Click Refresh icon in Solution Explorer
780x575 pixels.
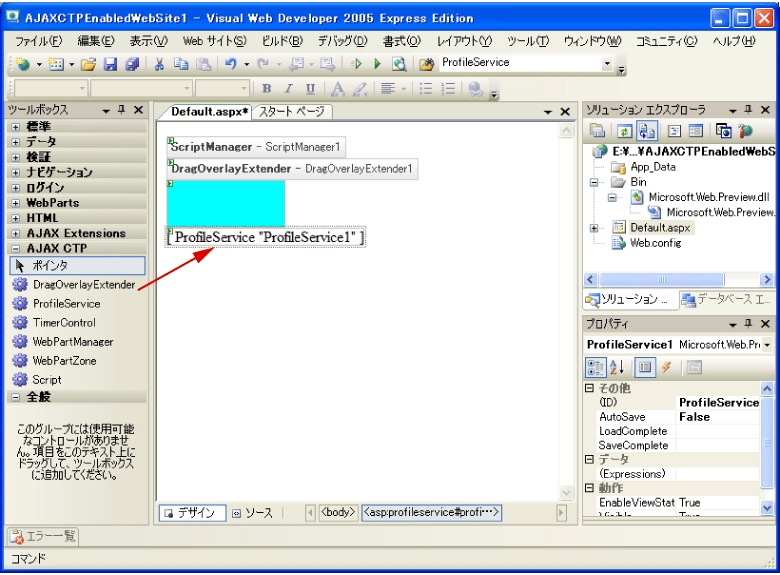coord(624,131)
